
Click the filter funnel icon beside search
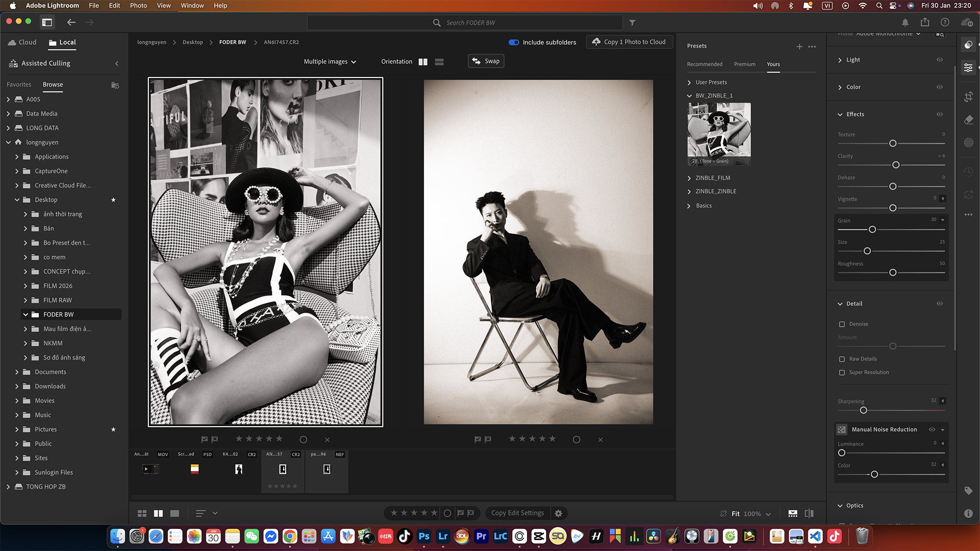(632, 22)
